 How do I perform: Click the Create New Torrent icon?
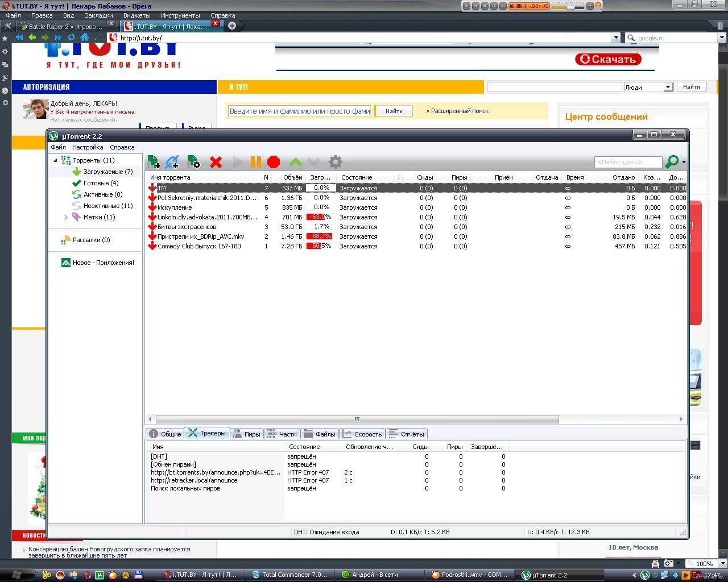[x=193, y=162]
